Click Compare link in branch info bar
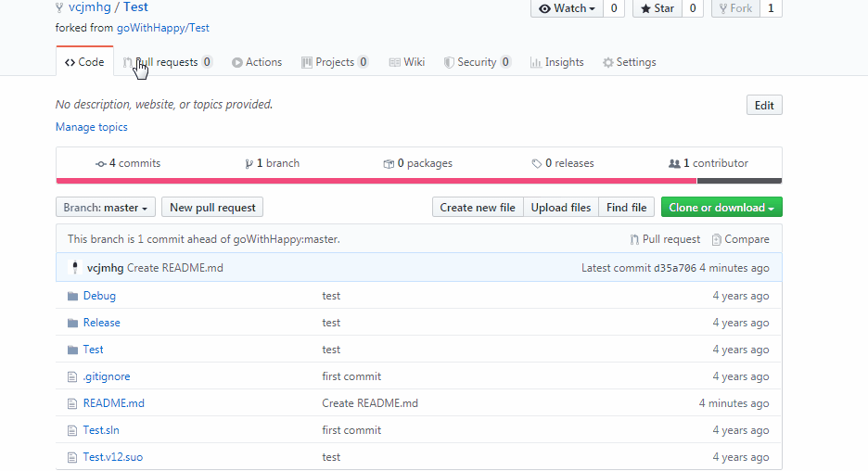868x471 pixels. pos(741,239)
